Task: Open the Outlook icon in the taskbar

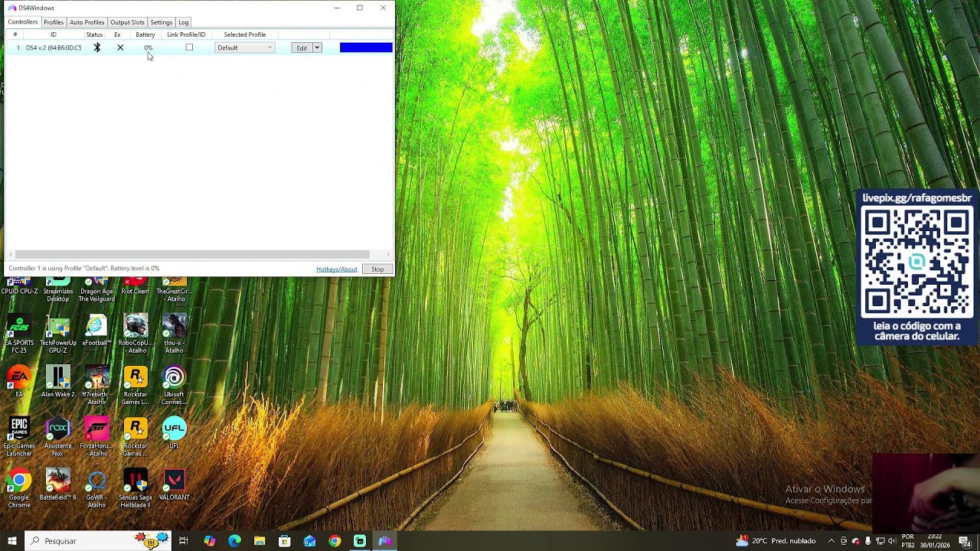Action: coord(309,541)
